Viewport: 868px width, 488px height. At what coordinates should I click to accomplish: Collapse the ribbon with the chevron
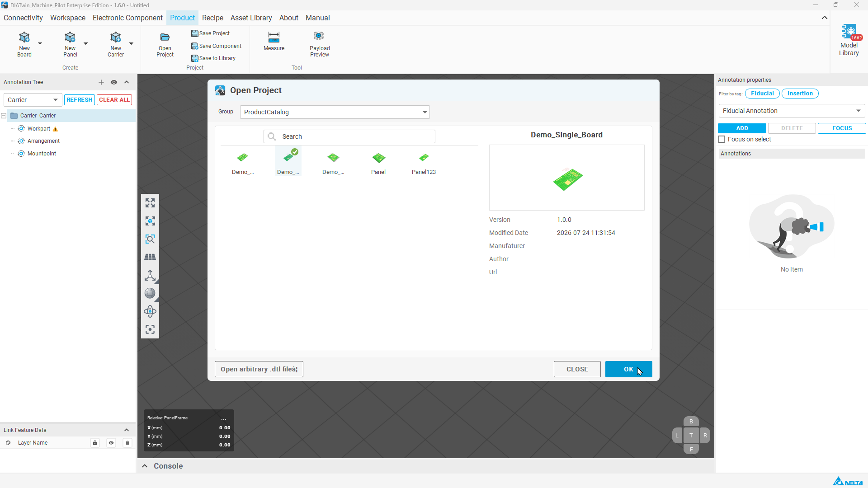[825, 18]
